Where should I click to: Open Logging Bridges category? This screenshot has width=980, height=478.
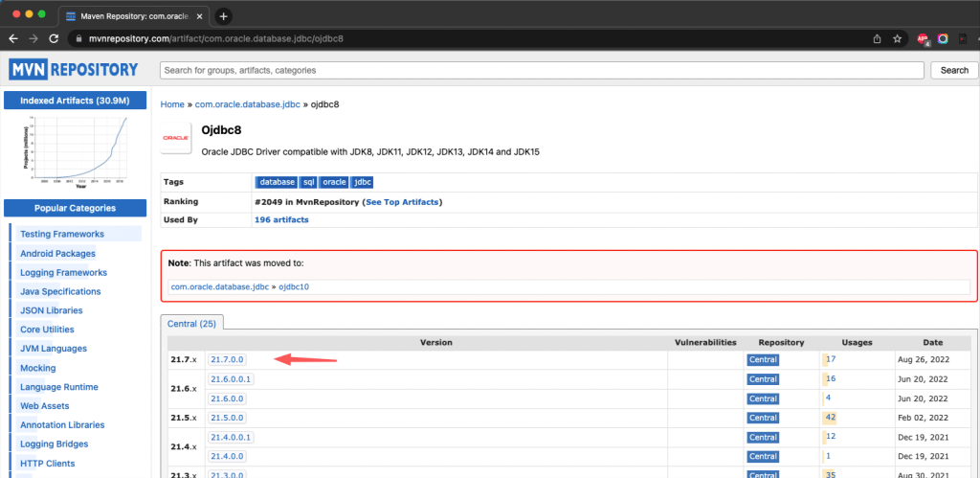pyautogui.click(x=54, y=444)
